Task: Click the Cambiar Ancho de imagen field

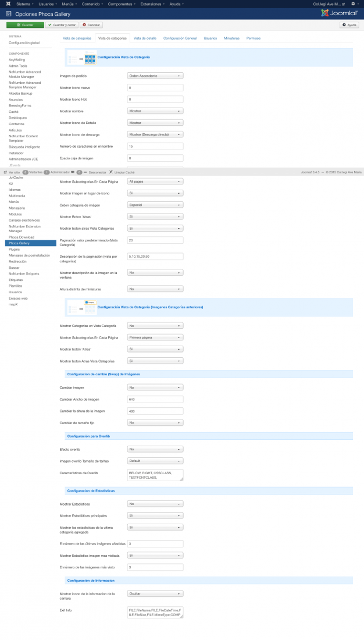Action: tap(155, 399)
